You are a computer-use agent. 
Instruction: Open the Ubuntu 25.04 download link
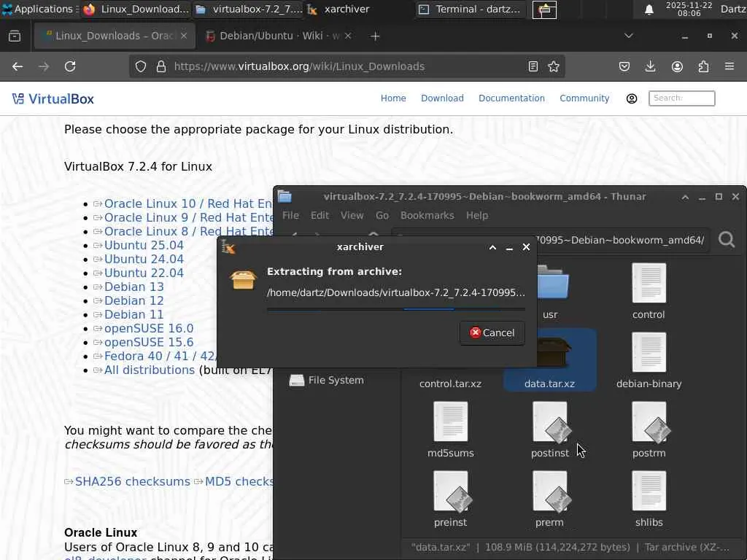[144, 245]
